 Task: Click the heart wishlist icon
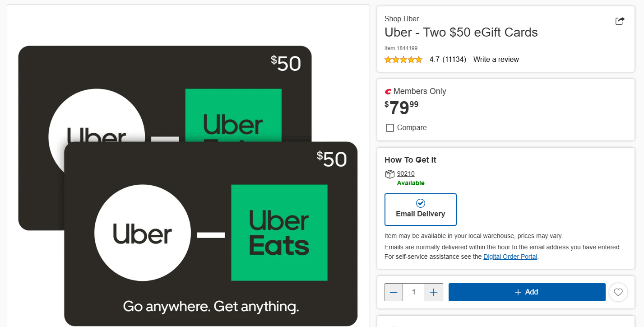[618, 292]
